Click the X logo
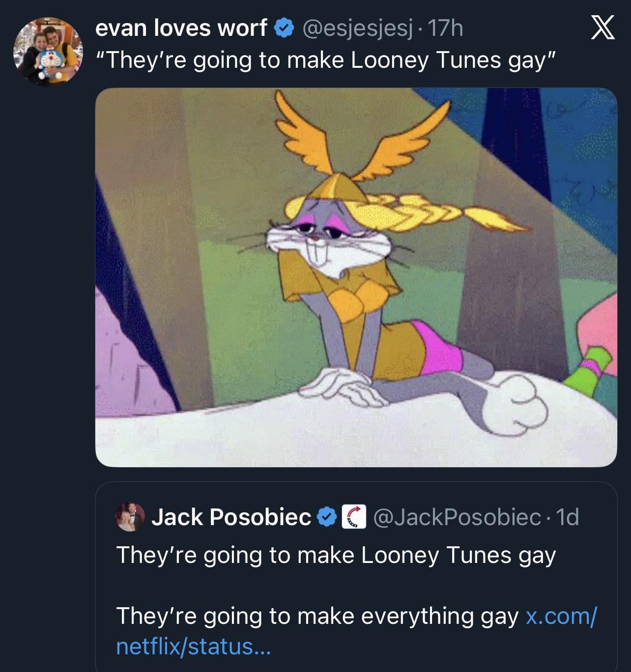Viewport: 631px width, 672px height. pos(602,28)
